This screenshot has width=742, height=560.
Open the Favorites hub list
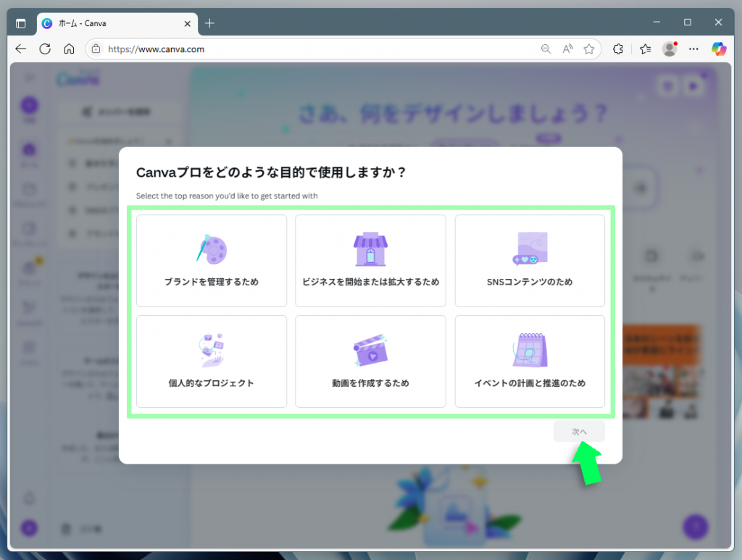click(x=644, y=49)
